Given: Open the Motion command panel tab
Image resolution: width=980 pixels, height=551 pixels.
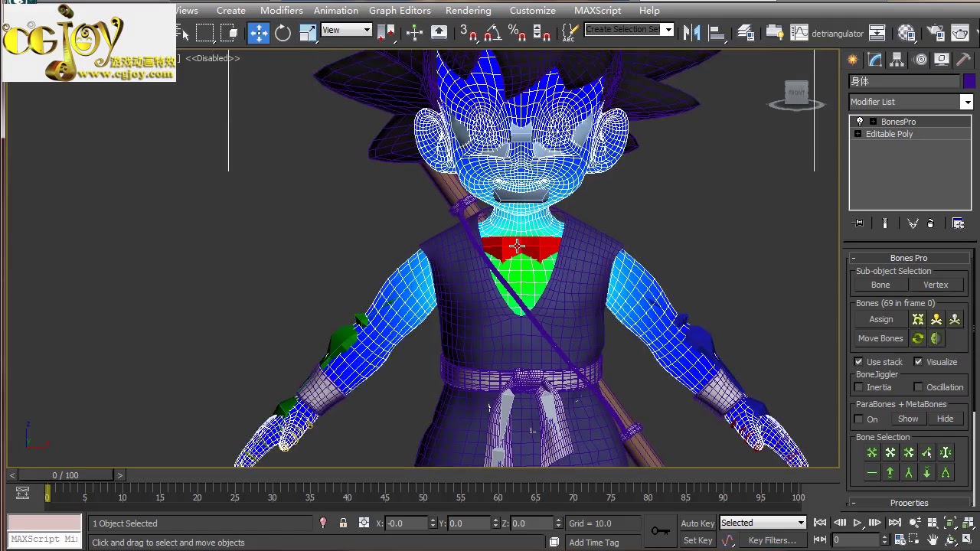Looking at the screenshot, I should (x=920, y=60).
